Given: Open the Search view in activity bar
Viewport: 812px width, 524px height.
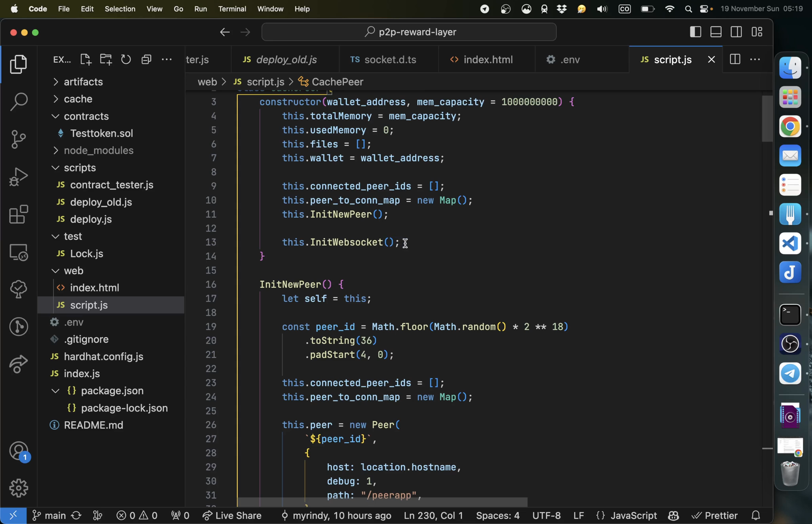Looking at the screenshot, I should point(19,102).
